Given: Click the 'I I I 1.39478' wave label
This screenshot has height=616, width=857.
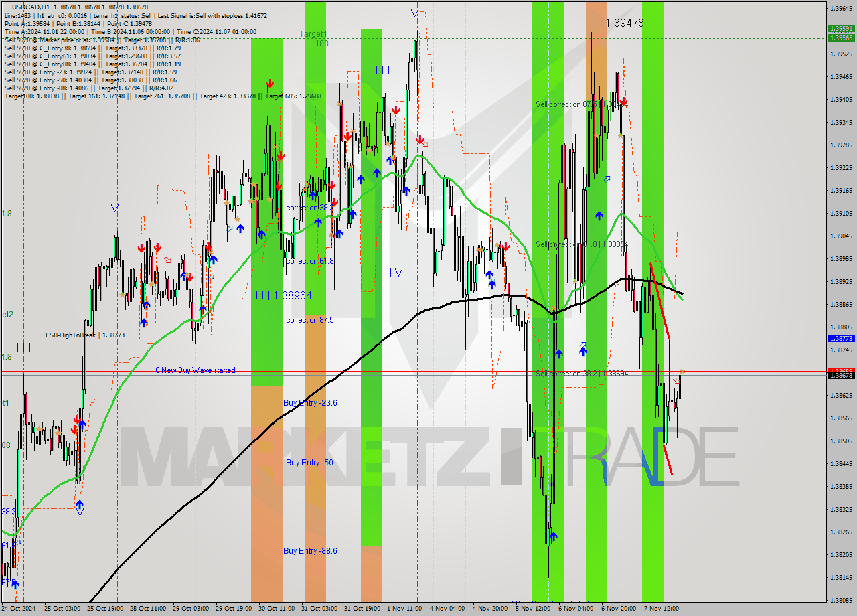Looking at the screenshot, I should [x=615, y=23].
